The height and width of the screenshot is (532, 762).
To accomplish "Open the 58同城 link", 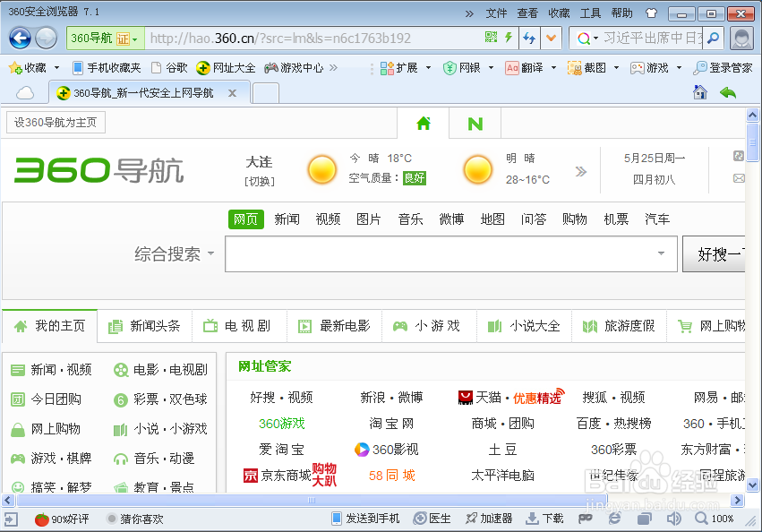I will click(x=391, y=475).
